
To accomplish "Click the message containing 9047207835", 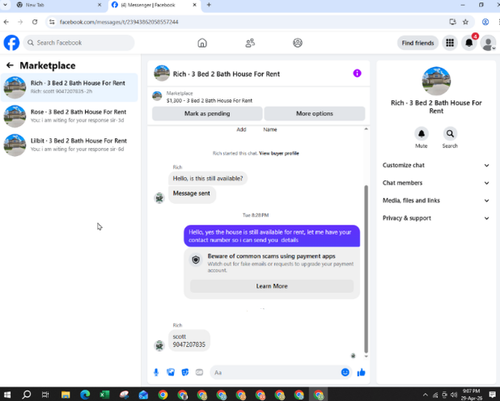I will [x=189, y=341].
